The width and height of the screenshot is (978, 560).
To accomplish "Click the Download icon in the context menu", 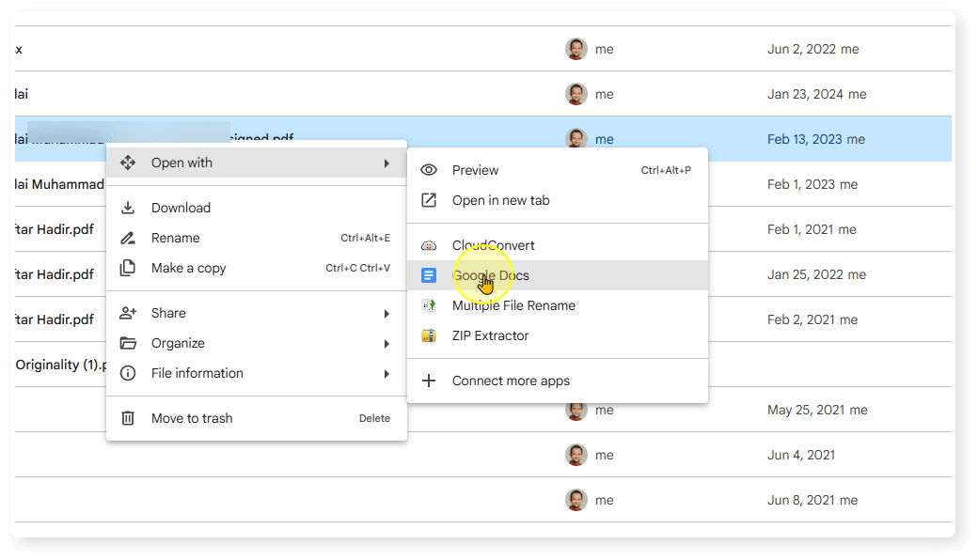I will tap(128, 208).
